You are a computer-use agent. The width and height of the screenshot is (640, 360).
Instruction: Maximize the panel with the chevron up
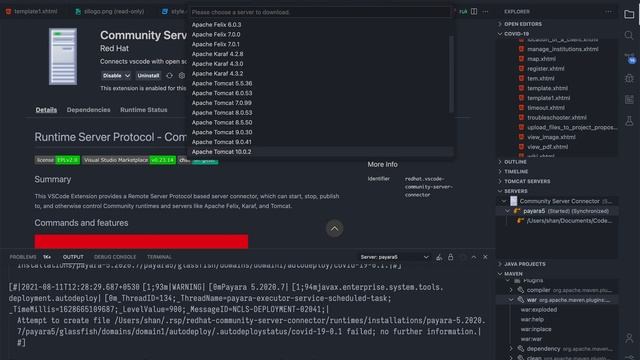[x=474, y=257]
